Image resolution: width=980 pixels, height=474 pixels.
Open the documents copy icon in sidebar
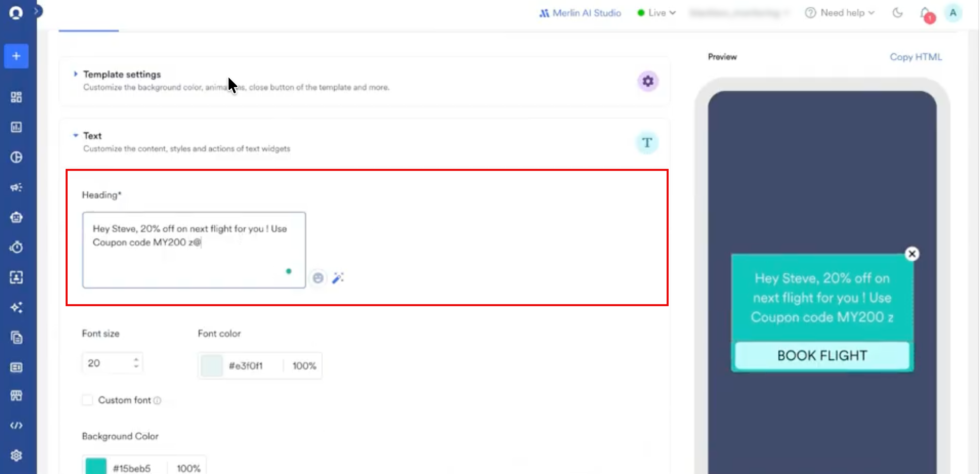tap(16, 338)
